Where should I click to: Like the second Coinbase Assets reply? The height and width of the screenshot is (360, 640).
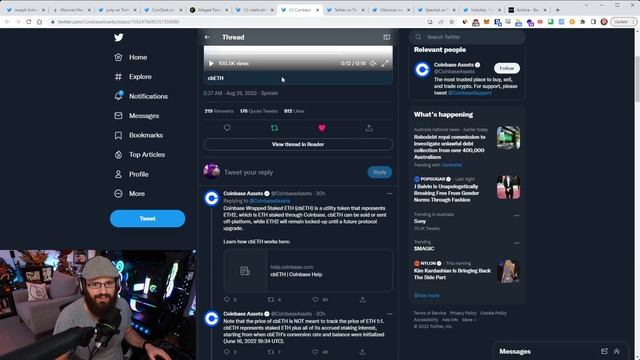(x=316, y=352)
